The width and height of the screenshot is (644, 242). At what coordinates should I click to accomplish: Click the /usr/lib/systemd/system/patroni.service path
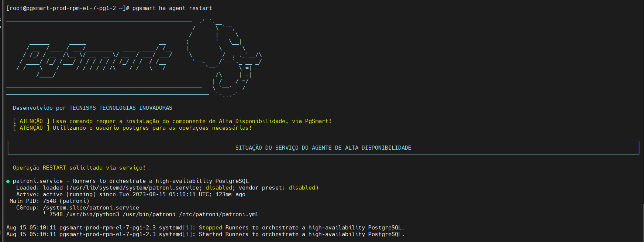134,188
